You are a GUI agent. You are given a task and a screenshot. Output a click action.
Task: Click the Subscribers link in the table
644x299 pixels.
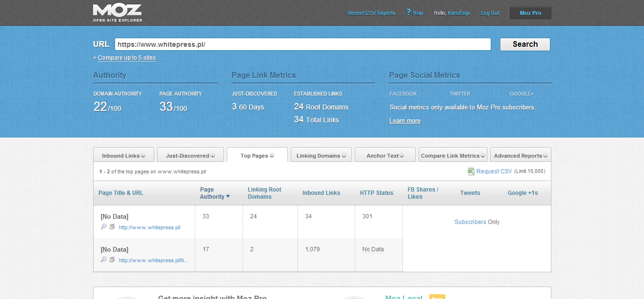470,222
